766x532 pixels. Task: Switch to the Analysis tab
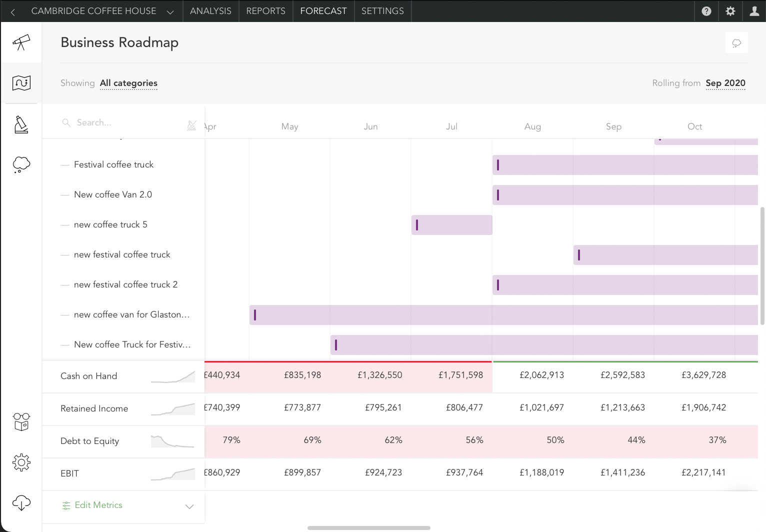click(x=210, y=11)
